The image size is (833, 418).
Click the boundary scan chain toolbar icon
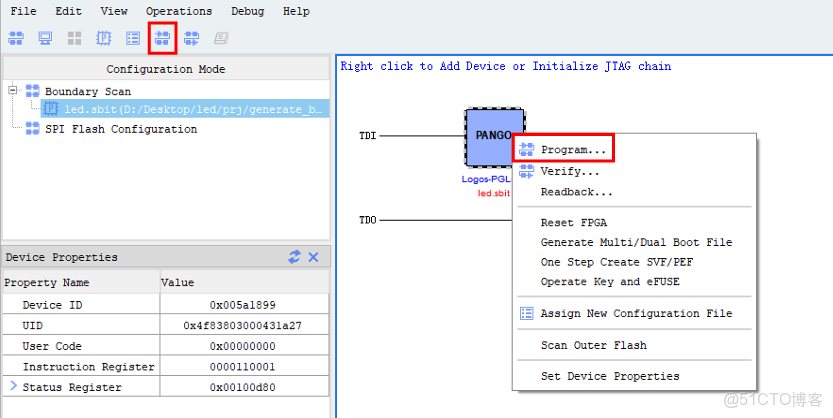click(16, 38)
